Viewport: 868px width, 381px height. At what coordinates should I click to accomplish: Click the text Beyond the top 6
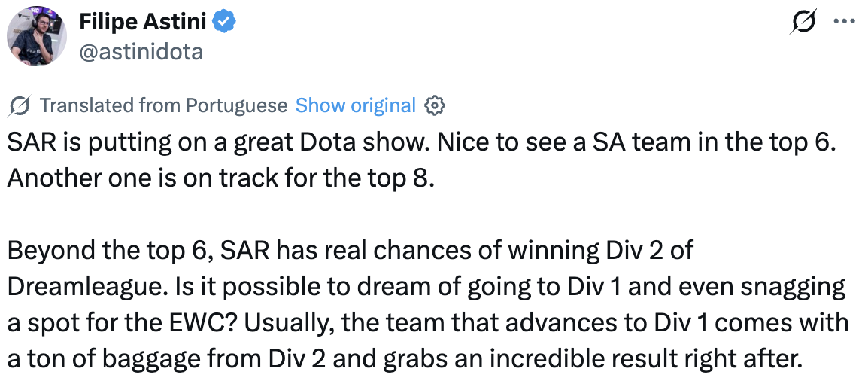pyautogui.click(x=105, y=251)
